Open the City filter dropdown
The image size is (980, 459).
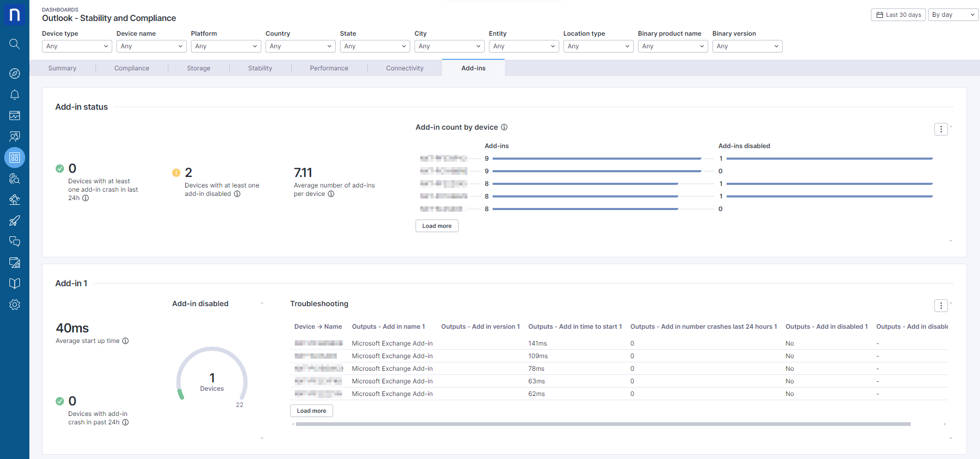tap(450, 46)
